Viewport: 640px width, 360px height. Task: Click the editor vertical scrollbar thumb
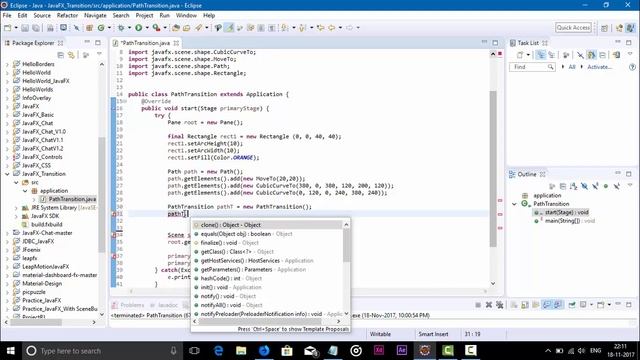point(493,169)
